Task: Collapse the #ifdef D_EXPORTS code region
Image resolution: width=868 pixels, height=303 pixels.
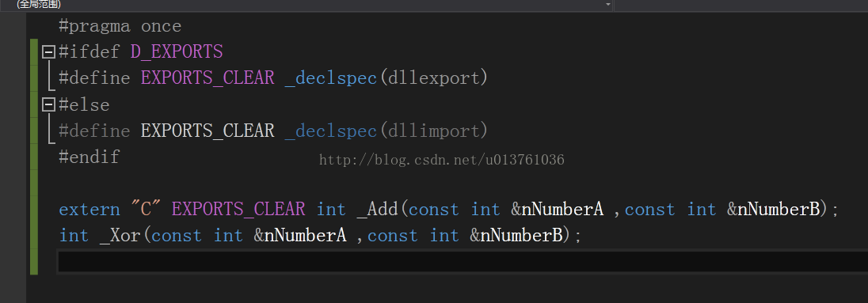Action: click(49, 52)
